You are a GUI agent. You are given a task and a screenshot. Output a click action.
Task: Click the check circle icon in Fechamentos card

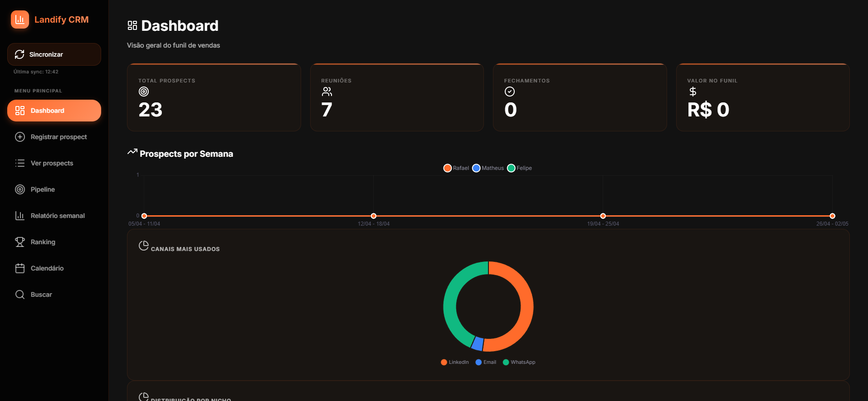point(510,92)
